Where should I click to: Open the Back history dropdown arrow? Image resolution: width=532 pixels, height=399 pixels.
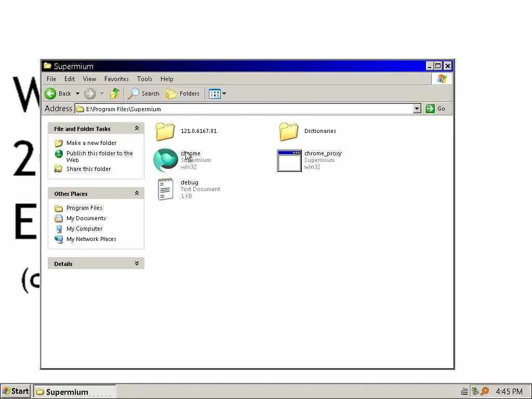click(x=77, y=94)
